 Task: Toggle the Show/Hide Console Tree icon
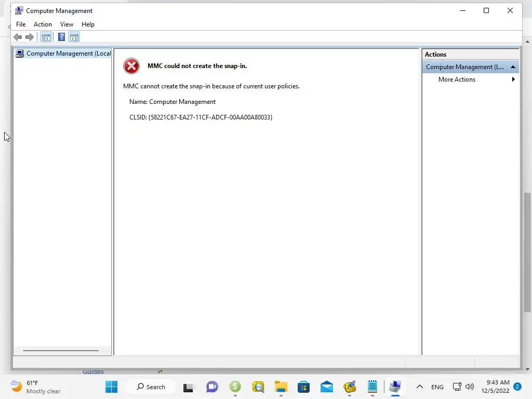pos(46,37)
